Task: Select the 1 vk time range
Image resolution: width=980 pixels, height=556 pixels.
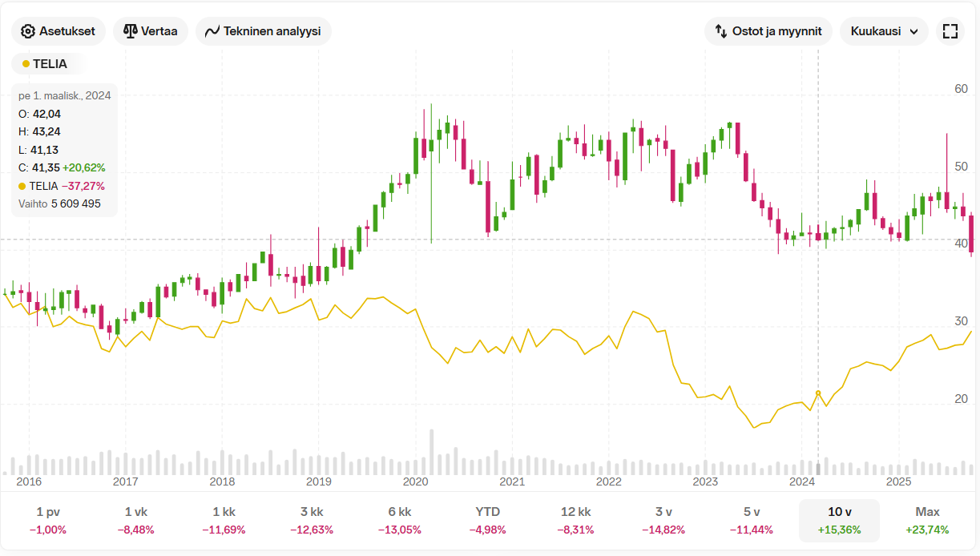Action: pyautogui.click(x=136, y=520)
